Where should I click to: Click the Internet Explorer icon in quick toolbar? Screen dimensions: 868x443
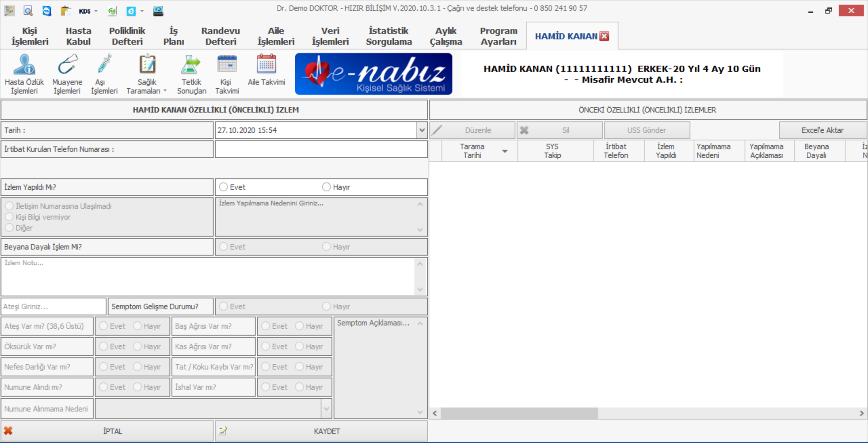coord(131,11)
